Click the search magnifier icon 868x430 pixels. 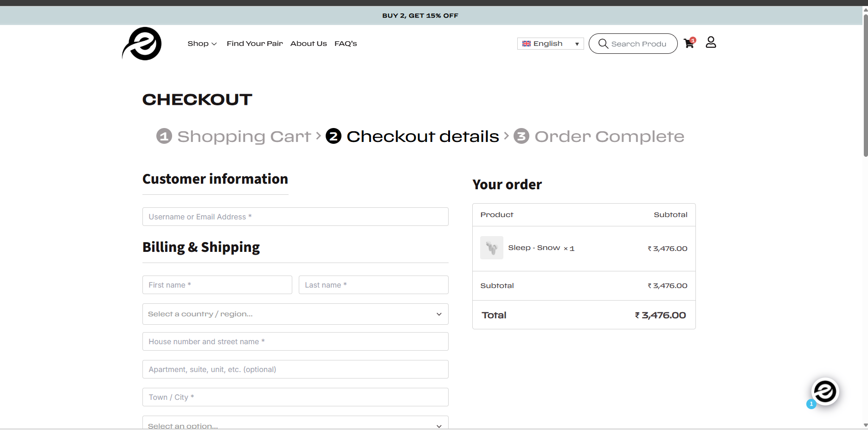[x=603, y=44]
